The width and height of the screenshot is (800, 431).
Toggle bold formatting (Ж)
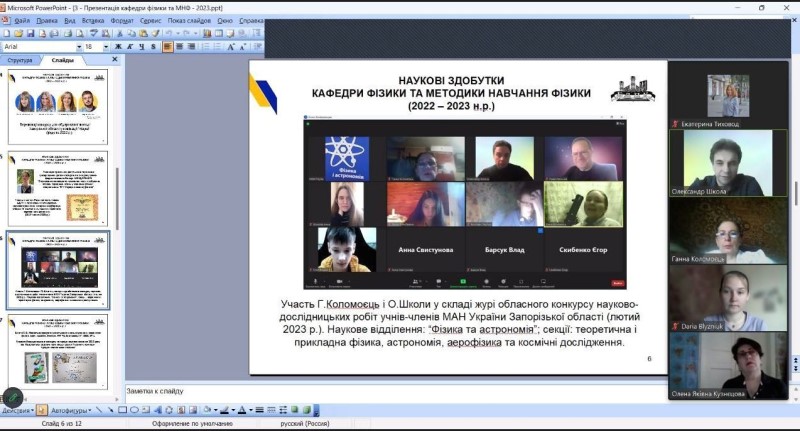[x=118, y=46]
